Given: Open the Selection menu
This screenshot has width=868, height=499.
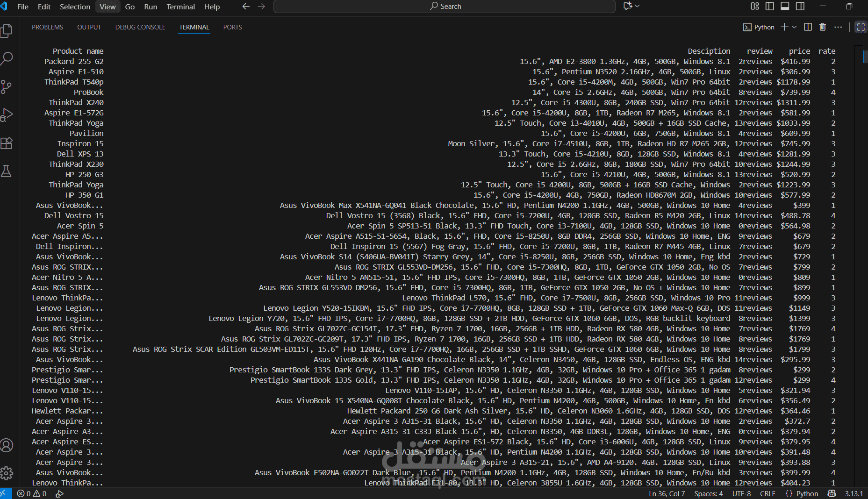Looking at the screenshot, I should pyautogui.click(x=75, y=7).
